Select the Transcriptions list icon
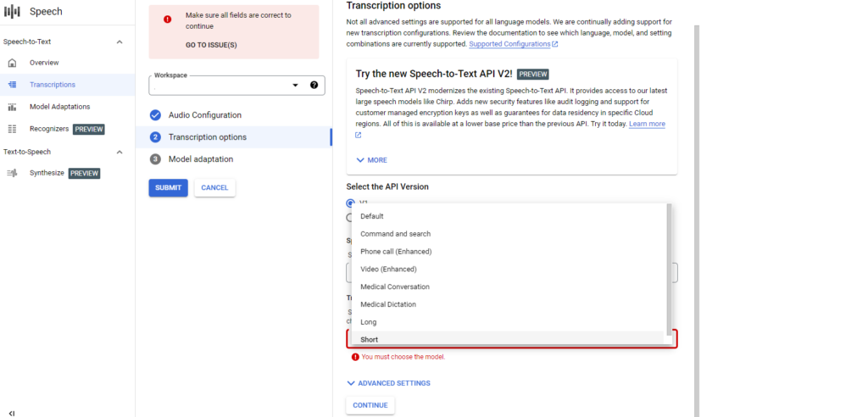This screenshot has height=417, width=868. tap(12, 85)
